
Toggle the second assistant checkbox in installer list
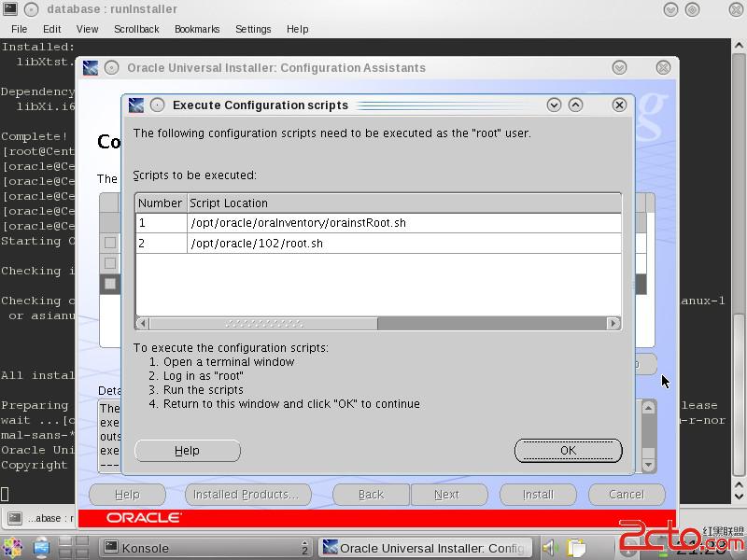(x=110, y=263)
